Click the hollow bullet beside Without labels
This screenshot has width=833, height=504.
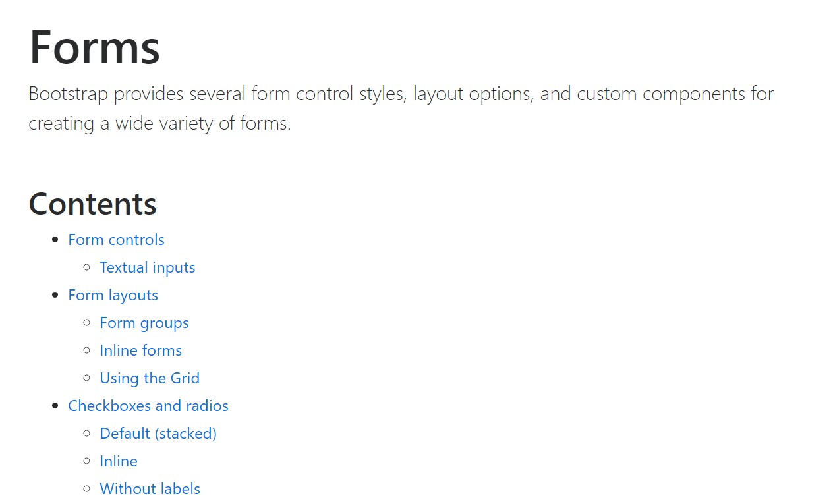point(87,489)
